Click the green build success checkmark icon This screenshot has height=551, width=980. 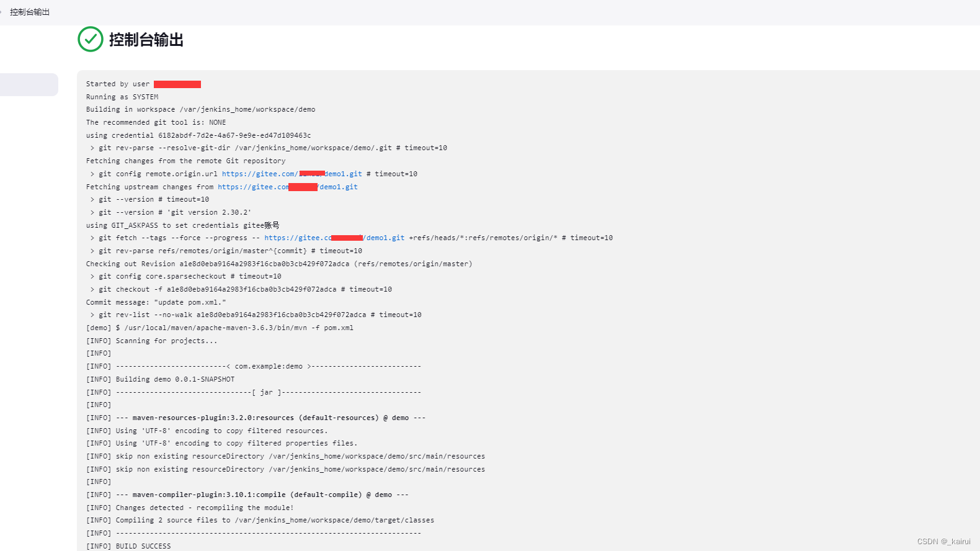[91, 39]
